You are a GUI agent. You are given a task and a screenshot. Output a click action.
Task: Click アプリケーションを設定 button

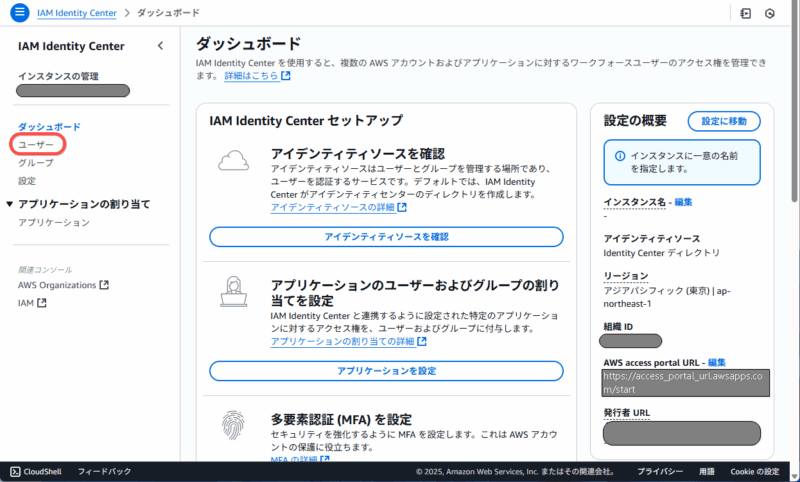pos(386,371)
